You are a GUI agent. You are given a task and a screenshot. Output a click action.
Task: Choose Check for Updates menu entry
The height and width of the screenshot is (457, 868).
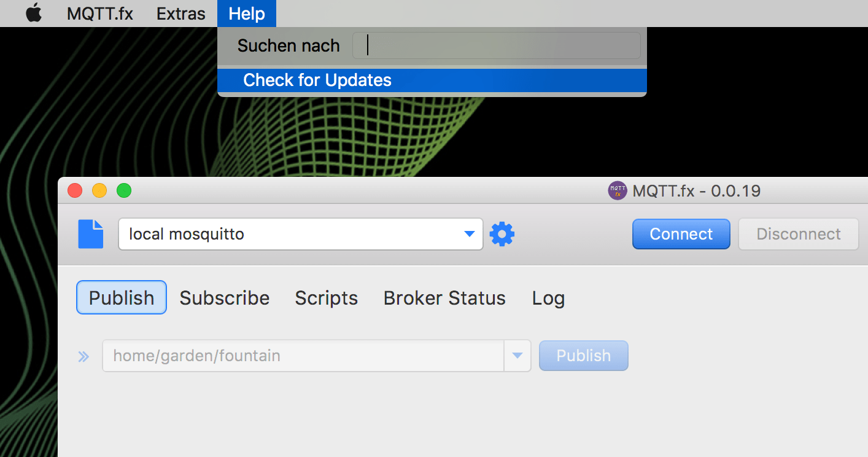pyautogui.click(x=317, y=80)
